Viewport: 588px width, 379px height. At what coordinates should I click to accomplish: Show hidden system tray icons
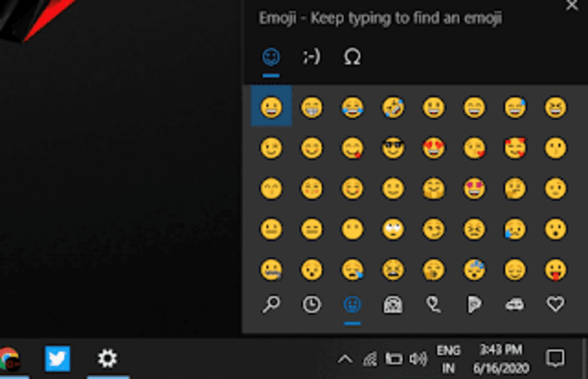click(x=345, y=359)
